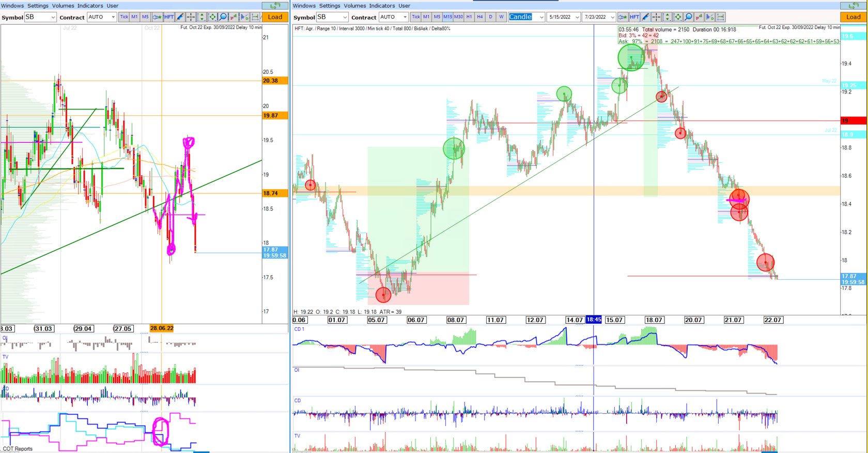Viewport: 868px width, 453px height.
Task: Open the Symbol SB dropdown in left window
Action: 40,17
